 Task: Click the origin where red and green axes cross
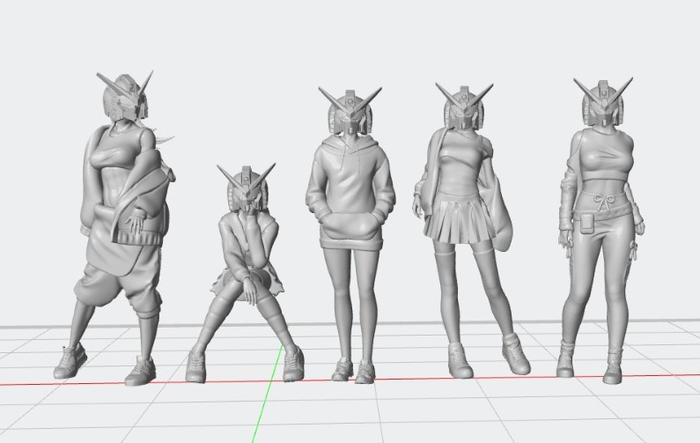277,384
